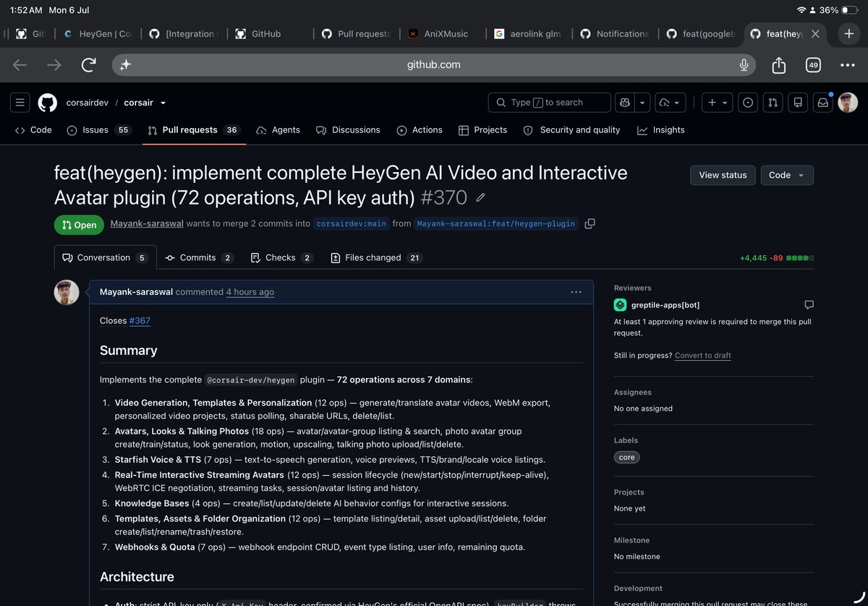Screen dimensions: 868x606
Task: Click the 4 hours ago timestamp
Action: click(x=250, y=292)
